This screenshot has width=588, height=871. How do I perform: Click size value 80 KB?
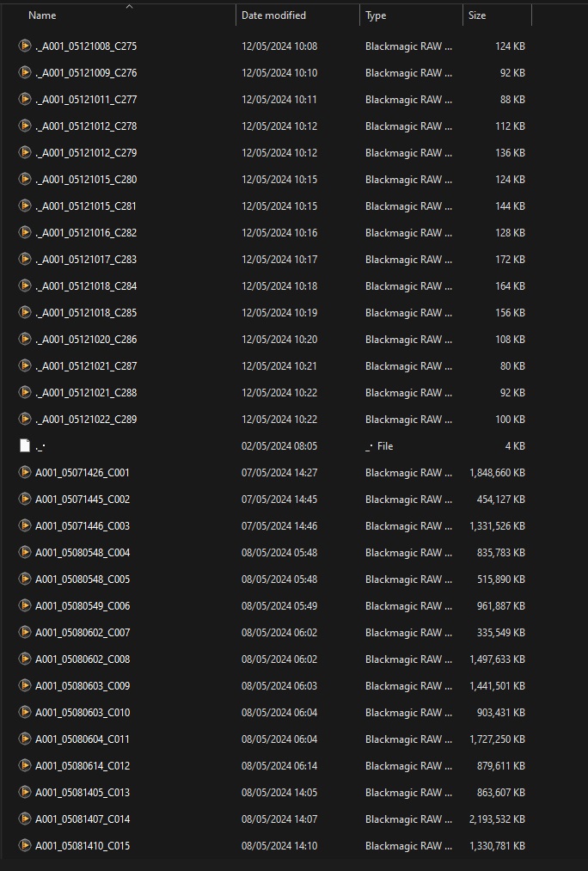tap(512, 366)
